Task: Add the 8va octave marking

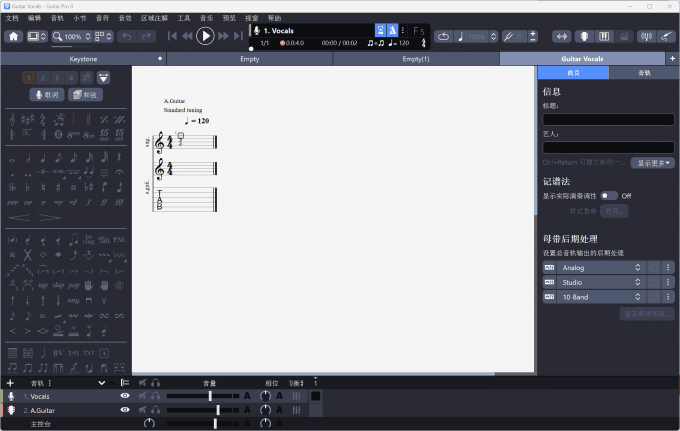Action: click(73, 135)
